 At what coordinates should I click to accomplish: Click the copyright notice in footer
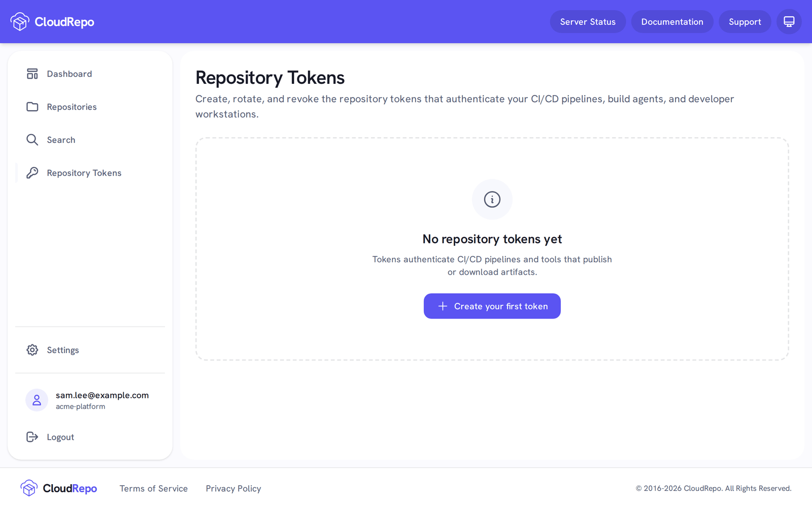(714, 489)
